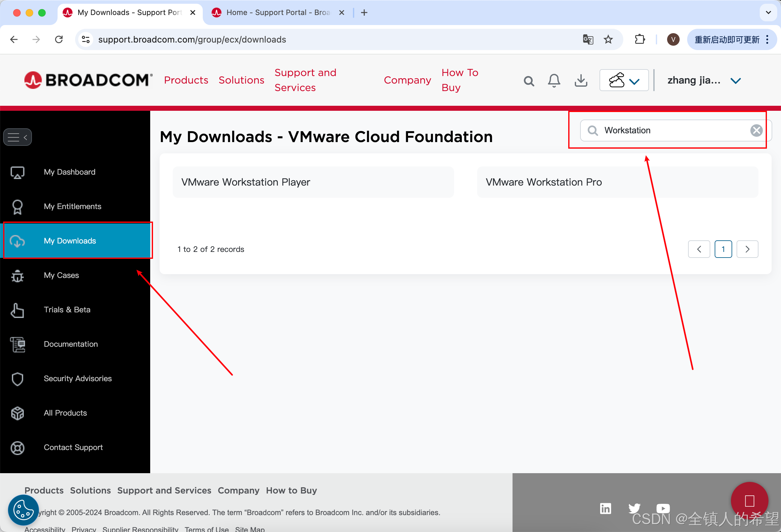This screenshot has height=532, width=781.
Task: Click the Contact Support lifebuoy icon
Action: [18, 448]
